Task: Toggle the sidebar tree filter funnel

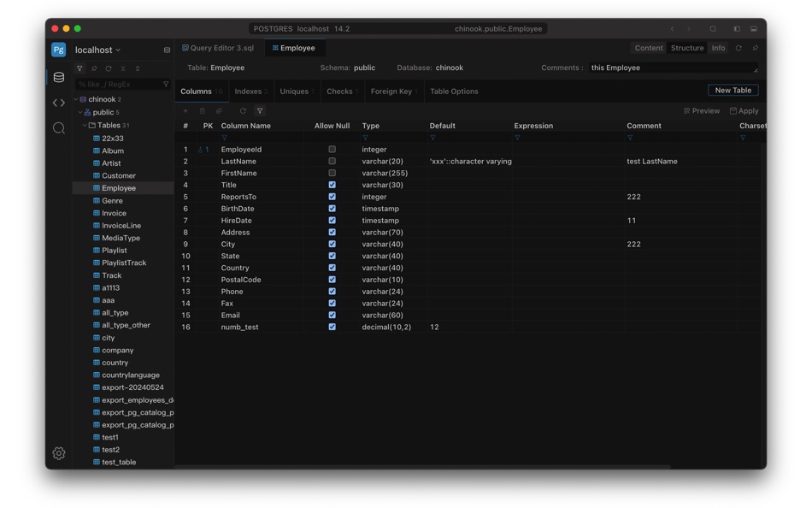Action: pos(79,68)
